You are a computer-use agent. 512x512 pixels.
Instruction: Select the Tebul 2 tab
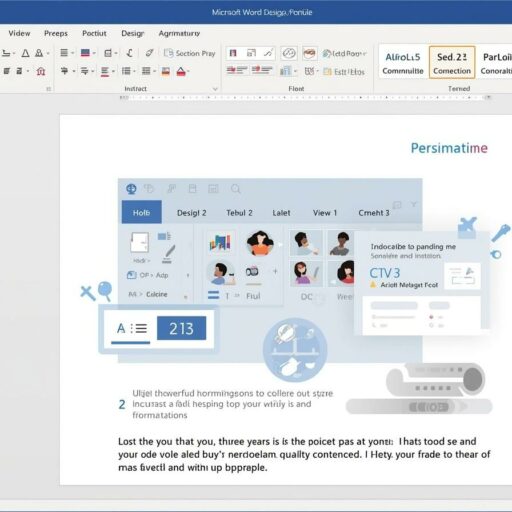(239, 213)
